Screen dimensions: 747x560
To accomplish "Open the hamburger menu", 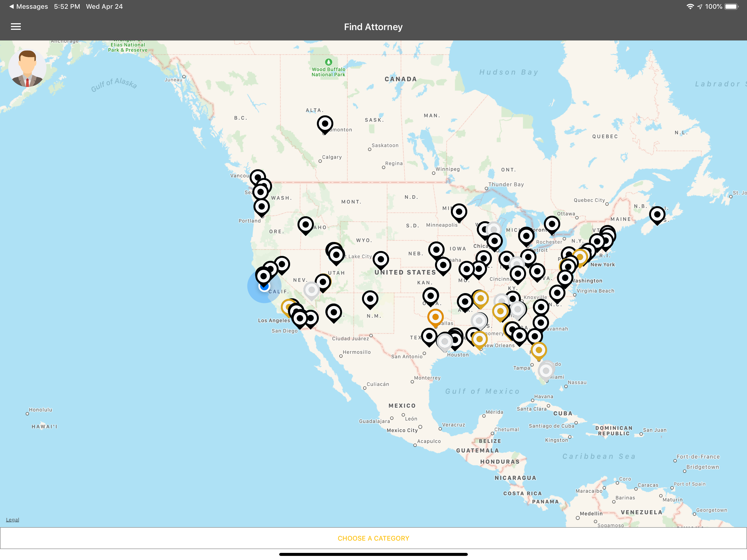I will [16, 27].
